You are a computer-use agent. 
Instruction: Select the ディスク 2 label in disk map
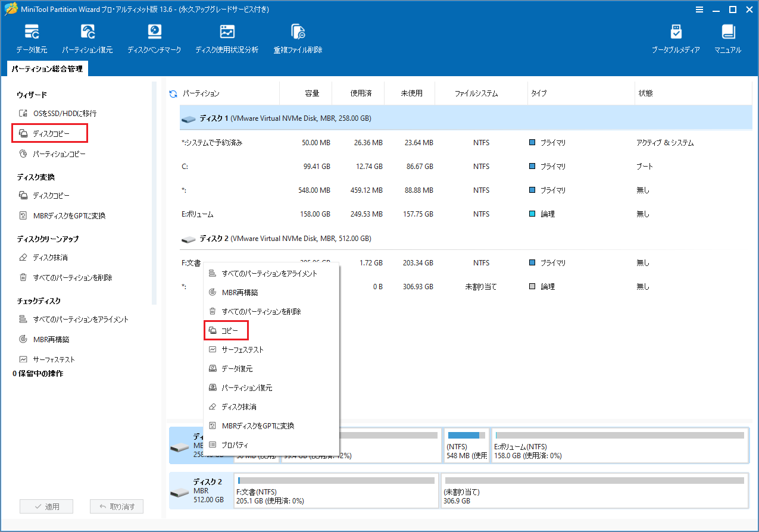(201, 492)
